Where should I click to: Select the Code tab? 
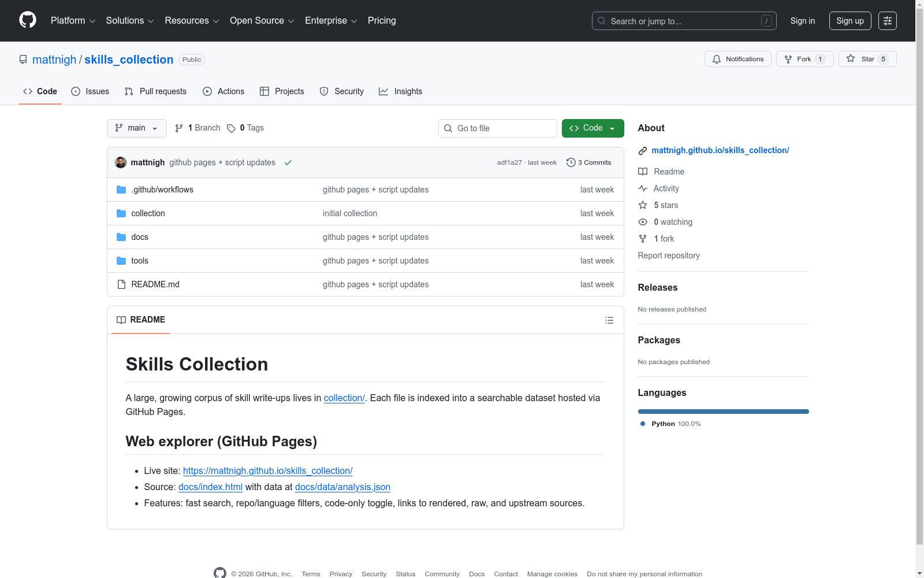(40, 91)
